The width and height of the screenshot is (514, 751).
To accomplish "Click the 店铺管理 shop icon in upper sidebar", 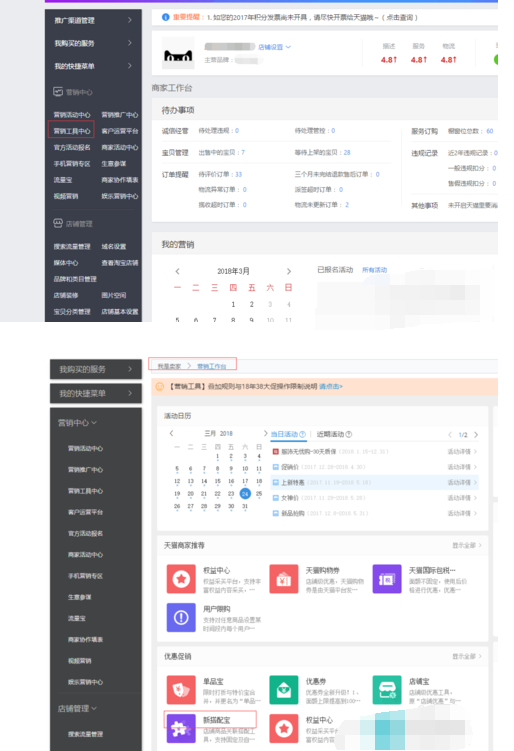I will pyautogui.click(x=58, y=223).
